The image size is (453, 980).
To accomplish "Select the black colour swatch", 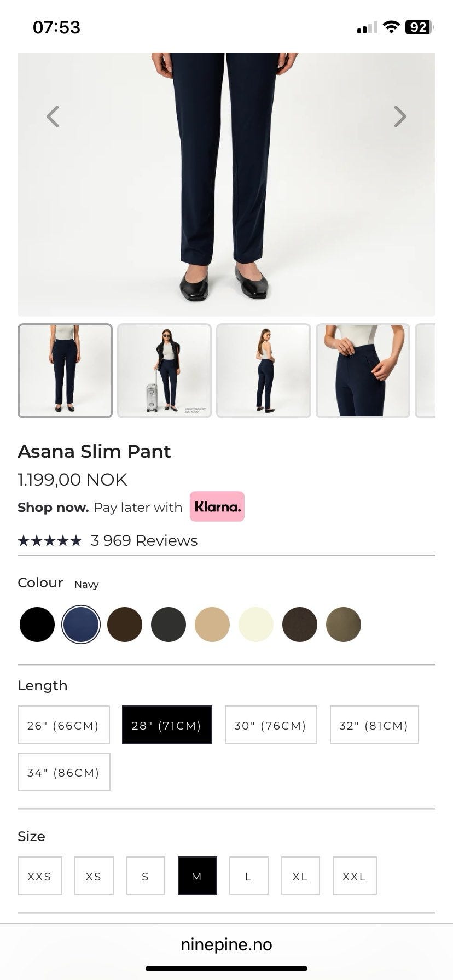I will pyautogui.click(x=37, y=625).
